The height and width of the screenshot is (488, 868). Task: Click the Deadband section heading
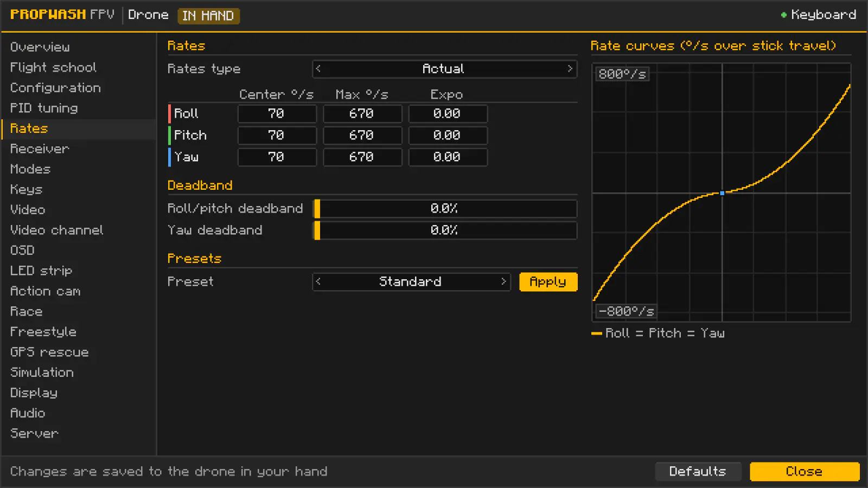tap(200, 185)
